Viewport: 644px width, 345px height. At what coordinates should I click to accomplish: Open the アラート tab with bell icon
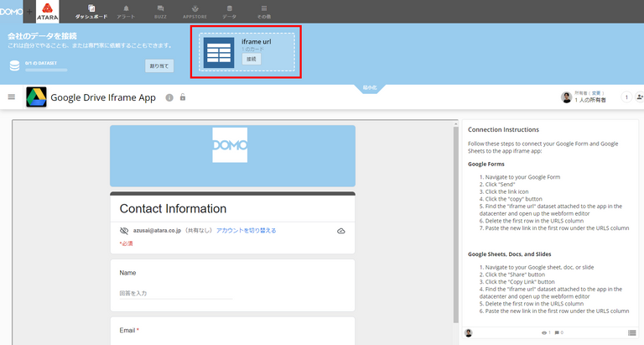pyautogui.click(x=126, y=12)
